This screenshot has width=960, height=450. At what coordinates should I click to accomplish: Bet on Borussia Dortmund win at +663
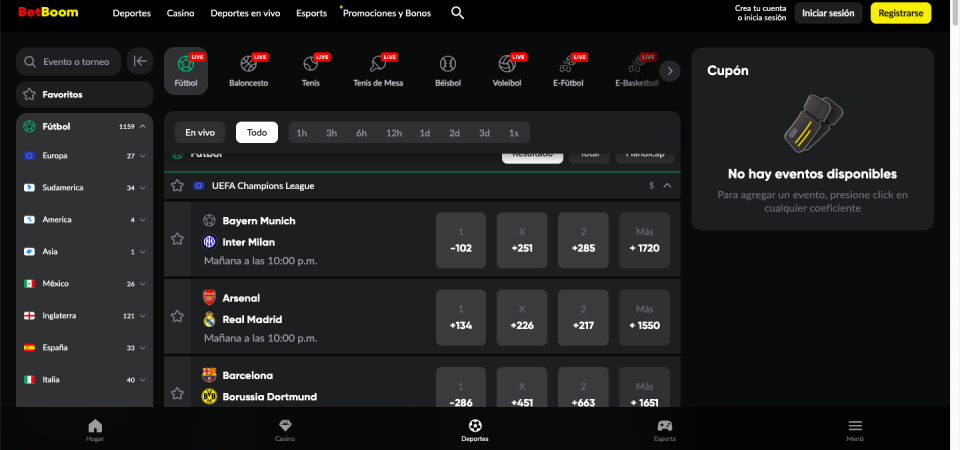[583, 388]
